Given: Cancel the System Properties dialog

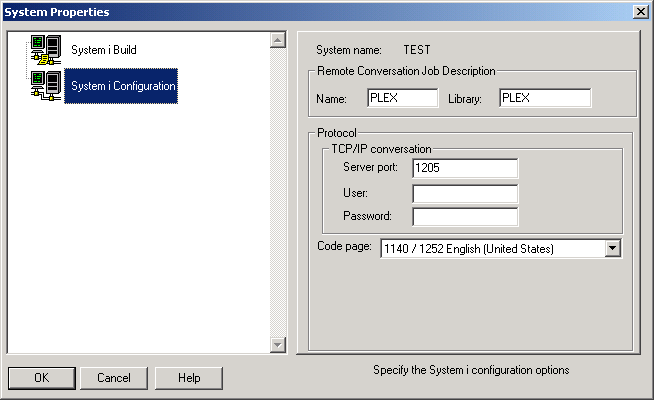Looking at the screenshot, I should coord(113,378).
